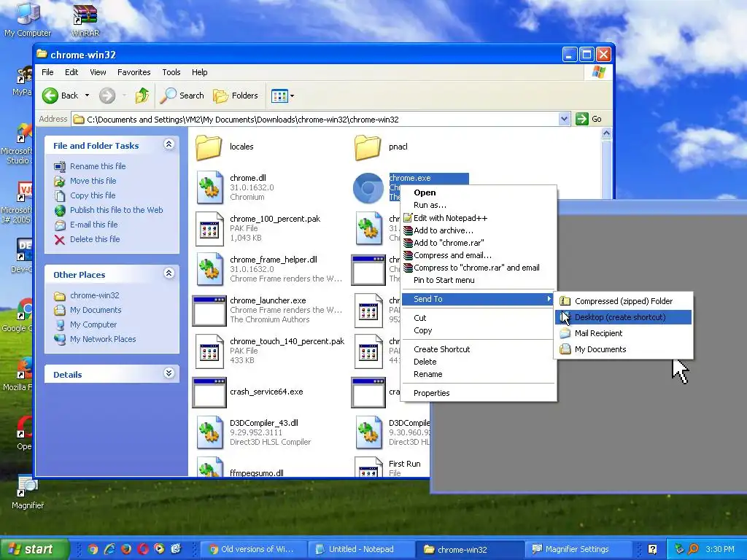Image resolution: width=747 pixels, height=560 pixels.
Task: Open the Tools menu
Action: tap(171, 72)
